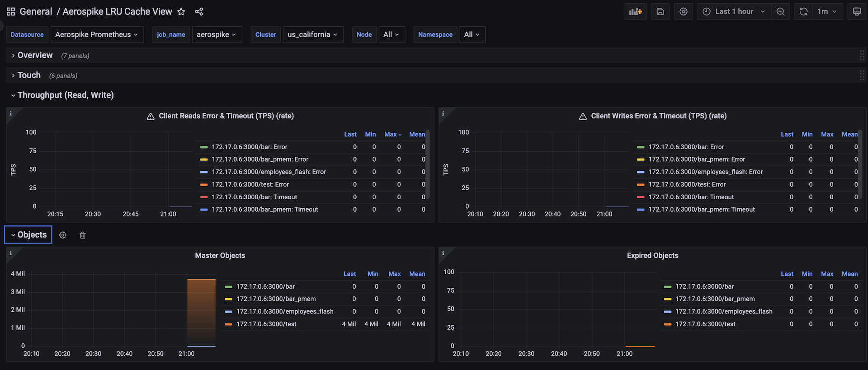Toggle the employees_flash series in the Expired Objects legend

point(723,311)
